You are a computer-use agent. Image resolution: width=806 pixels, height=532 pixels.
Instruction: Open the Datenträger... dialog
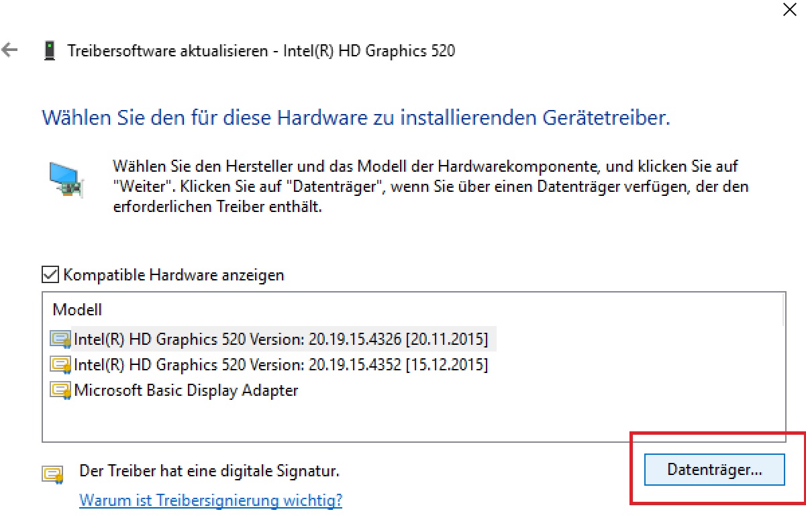click(714, 470)
